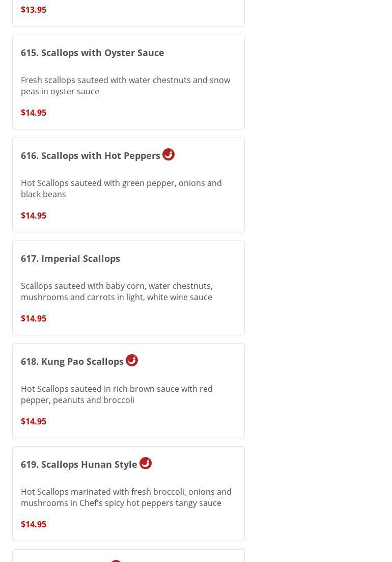Click description mentioning peanuts and broccoli
This screenshot has width=392, height=562.
tap(117, 394)
